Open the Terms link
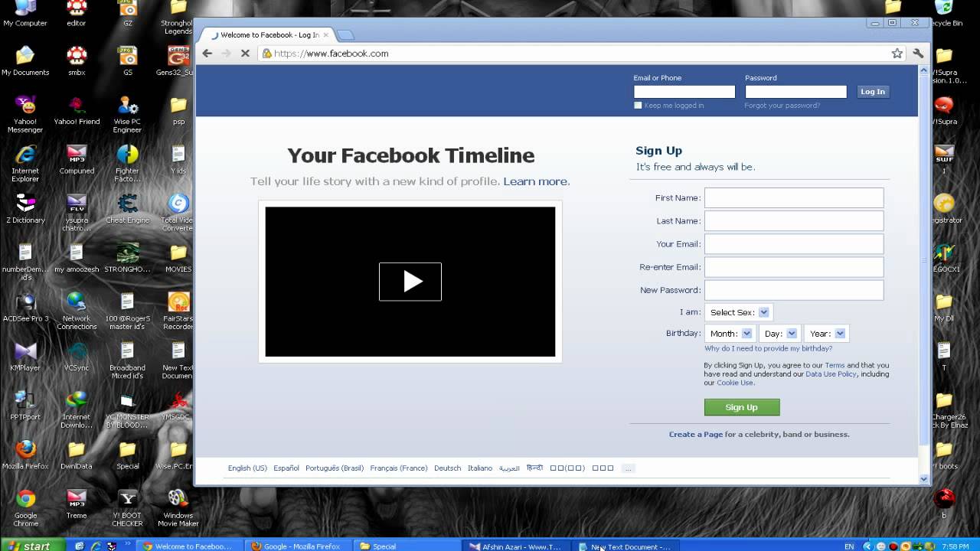Image resolution: width=980 pixels, height=551 pixels. point(835,366)
